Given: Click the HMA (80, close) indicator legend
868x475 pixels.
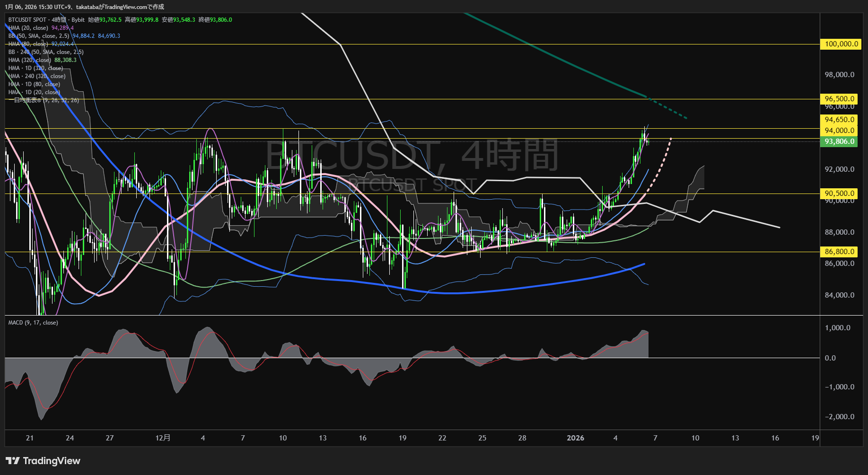Looking at the screenshot, I should coord(28,44).
